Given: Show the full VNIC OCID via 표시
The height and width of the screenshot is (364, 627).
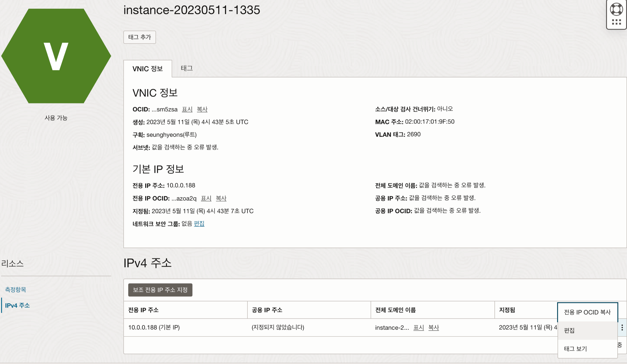Looking at the screenshot, I should click(187, 109).
